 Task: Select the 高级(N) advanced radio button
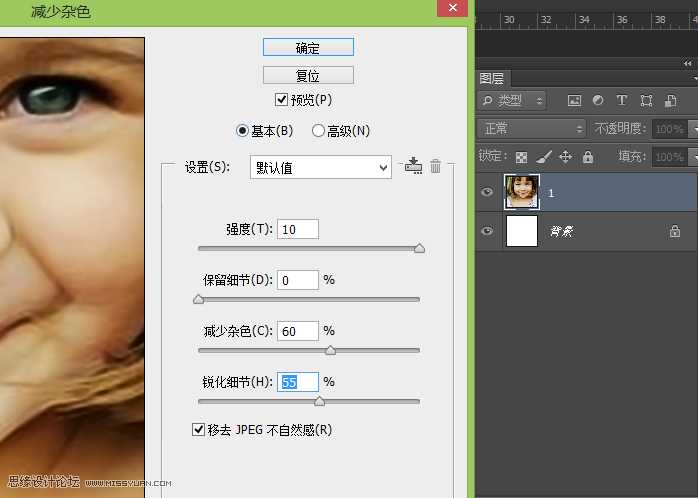[319, 130]
